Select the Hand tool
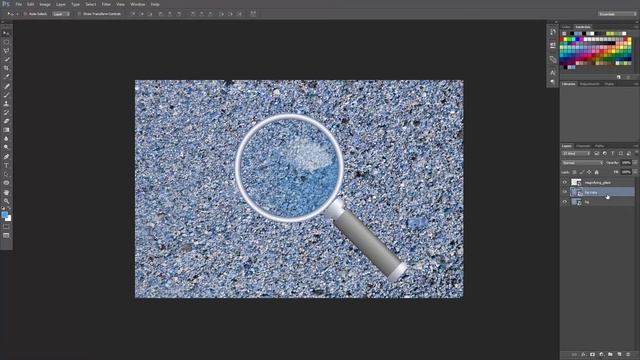The image size is (640, 360). 6,192
